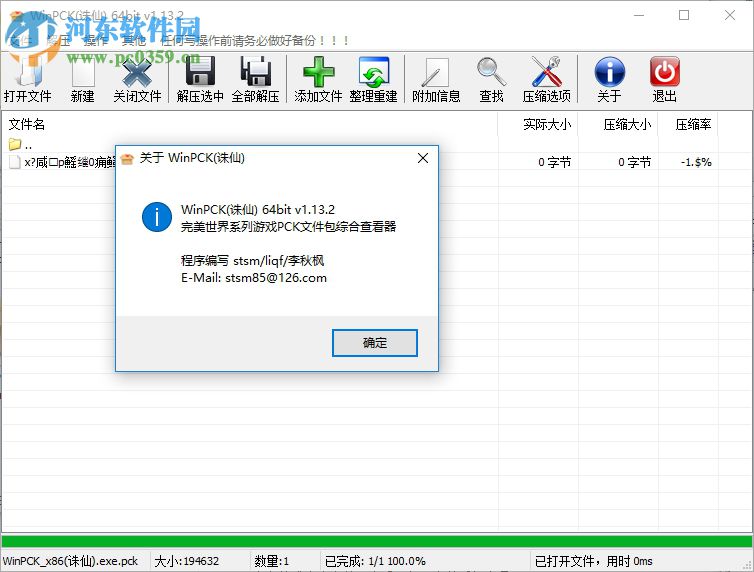Open 压缩选项 (compression options) tools icon
Screen dimensions: 754x572
click(546, 72)
